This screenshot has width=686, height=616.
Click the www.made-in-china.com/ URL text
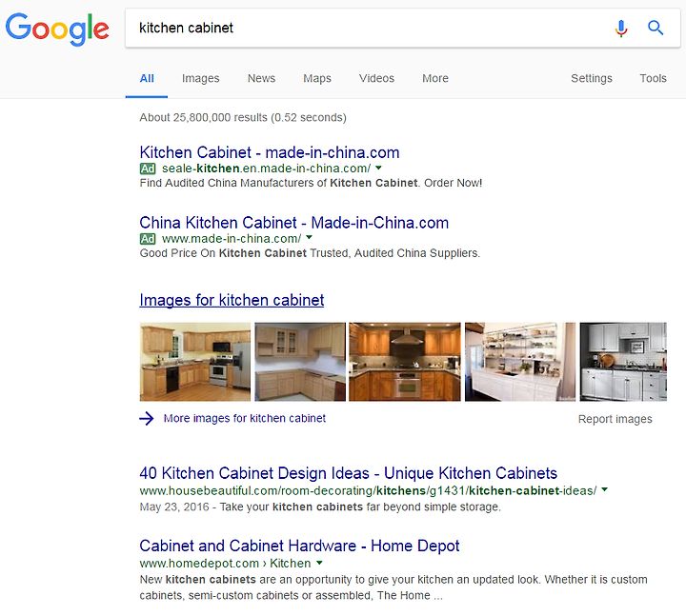[232, 239]
